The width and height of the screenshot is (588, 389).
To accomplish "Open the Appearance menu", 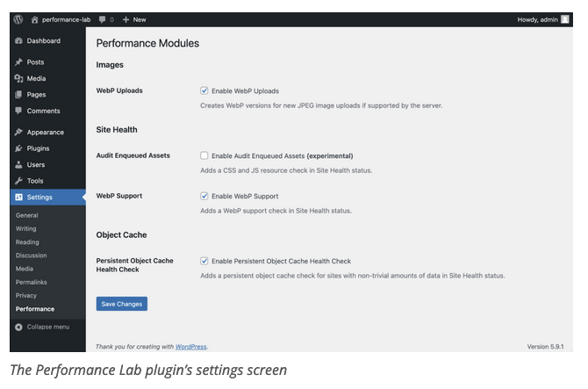I will [45, 132].
